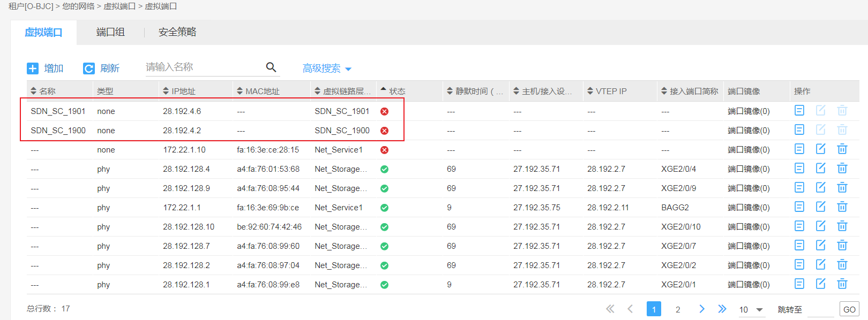
Task: Click green status icon for 28.192.128.4 row
Action: click(384, 169)
